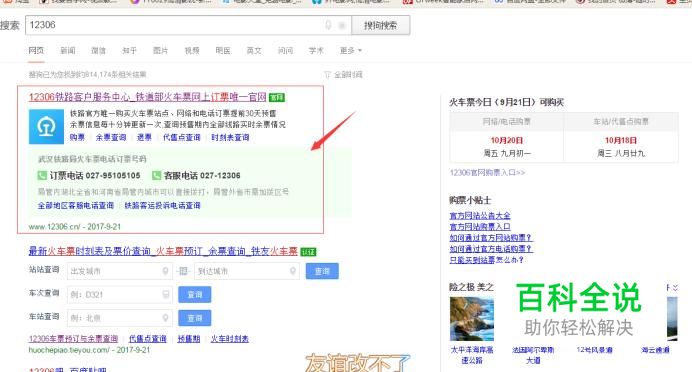
Task: Click phone icon beside 订票电话 027-95105105
Action: [x=42, y=176]
